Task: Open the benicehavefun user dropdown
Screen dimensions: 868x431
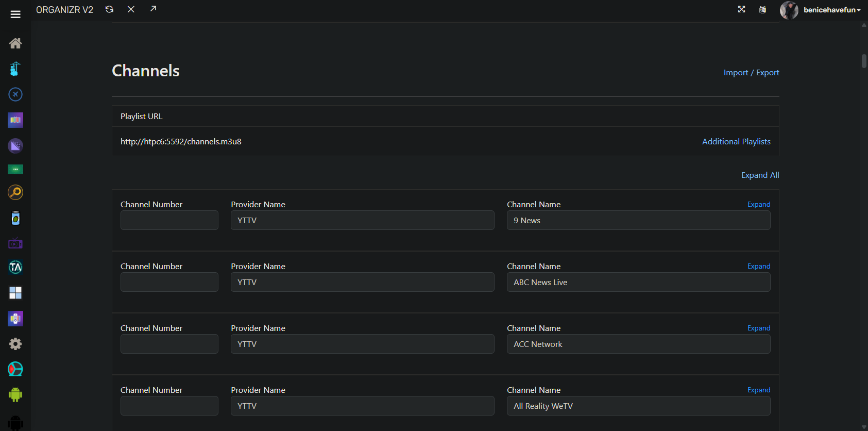Action: click(x=831, y=10)
